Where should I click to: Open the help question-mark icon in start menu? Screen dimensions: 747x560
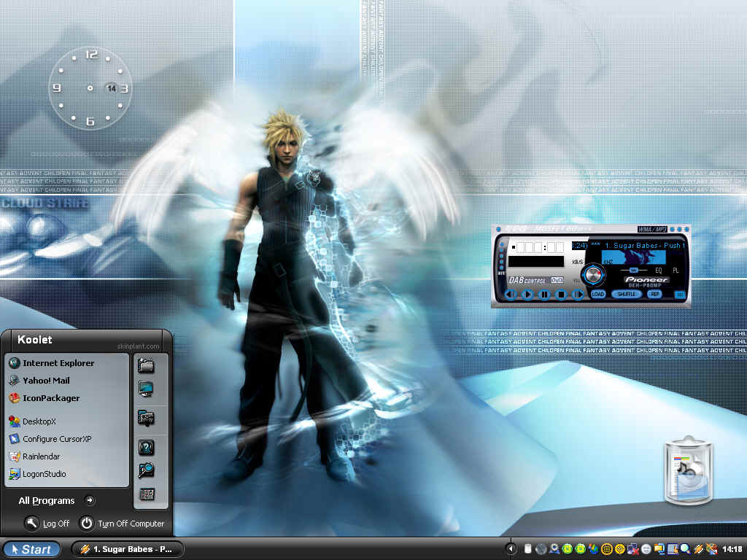[146, 447]
